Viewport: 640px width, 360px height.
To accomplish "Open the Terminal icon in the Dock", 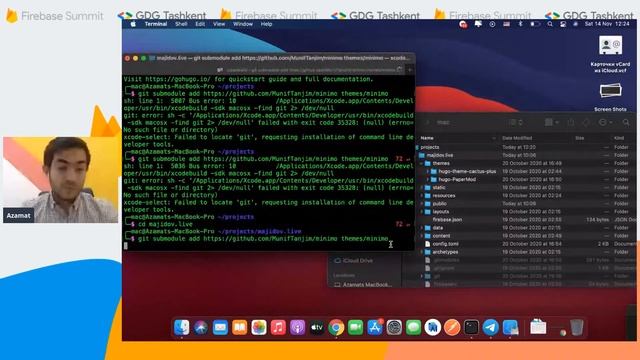I will 471,327.
